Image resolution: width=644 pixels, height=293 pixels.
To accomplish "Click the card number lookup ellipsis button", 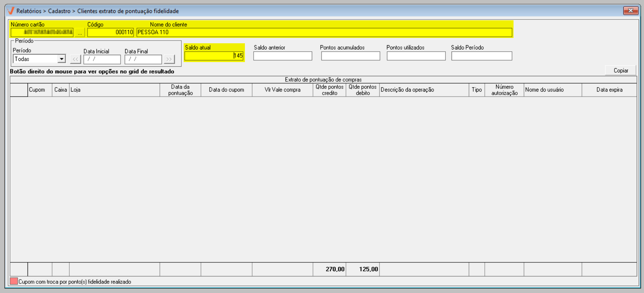I will [80, 33].
